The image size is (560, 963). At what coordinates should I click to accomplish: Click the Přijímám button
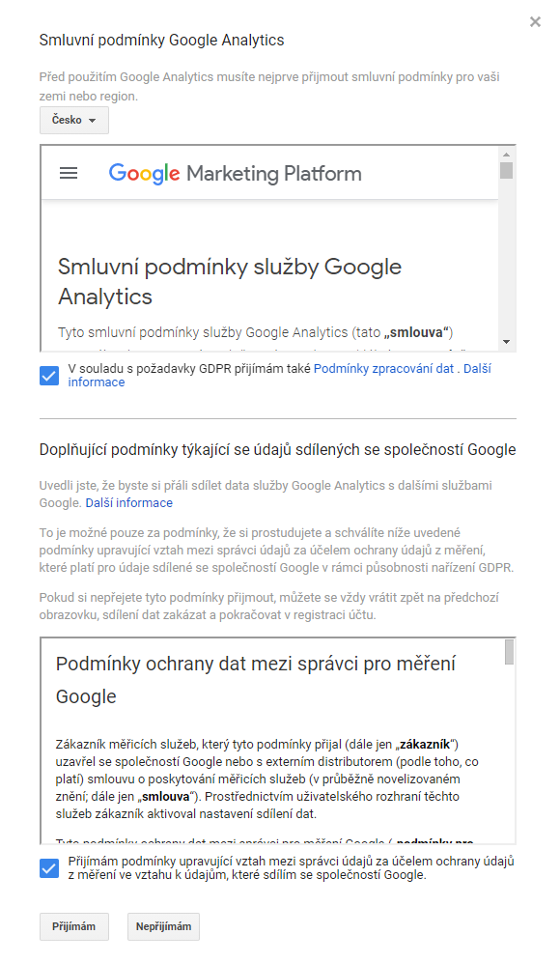pyautogui.click(x=74, y=926)
